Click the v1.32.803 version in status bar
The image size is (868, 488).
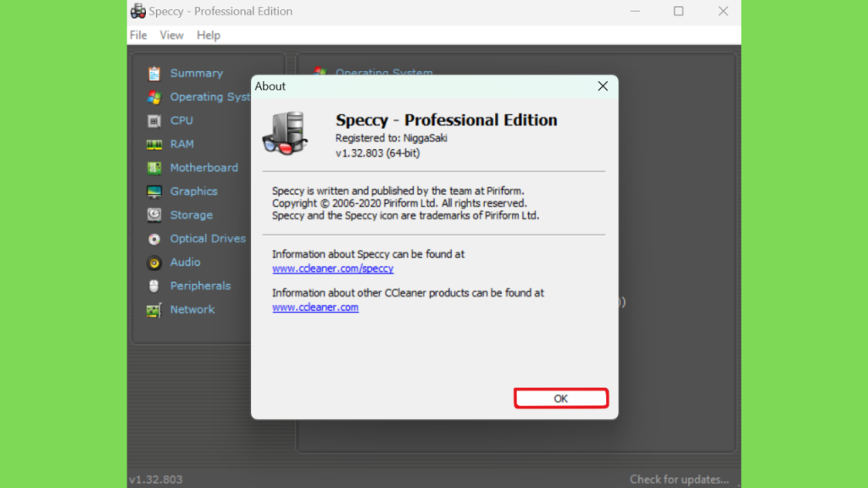pos(156,480)
